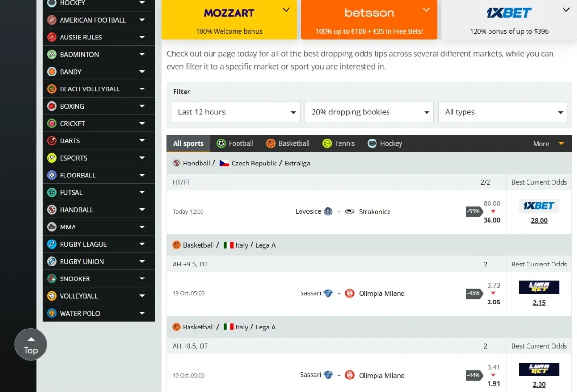Click the Lovosice team crest icon
This screenshot has height=392, width=577.
(328, 212)
